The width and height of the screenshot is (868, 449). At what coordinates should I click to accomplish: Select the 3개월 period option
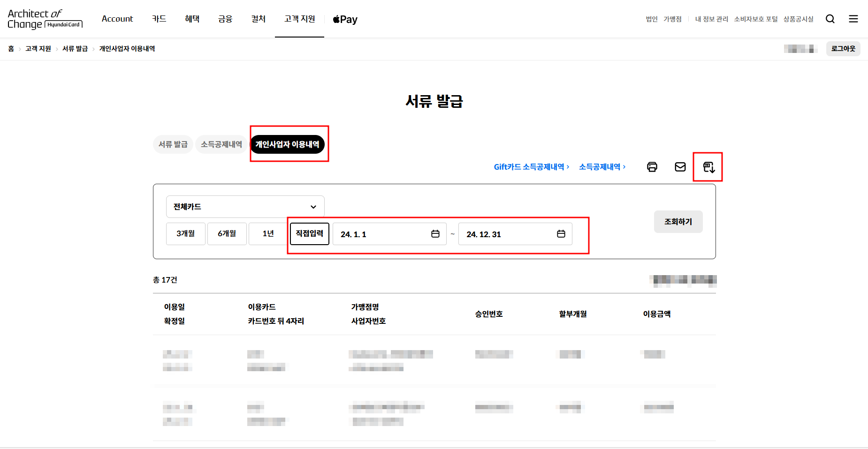[186, 233]
